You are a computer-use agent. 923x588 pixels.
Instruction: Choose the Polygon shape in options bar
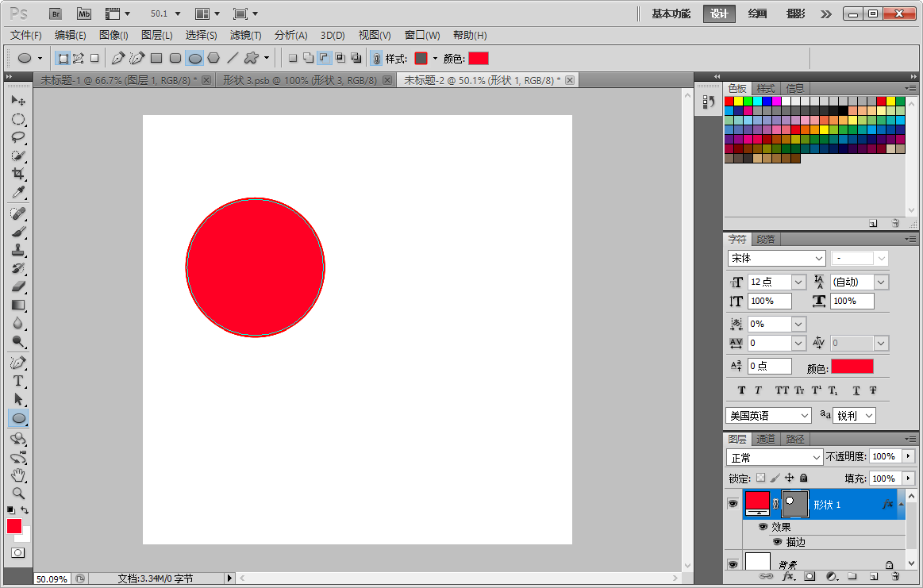pyautogui.click(x=213, y=58)
